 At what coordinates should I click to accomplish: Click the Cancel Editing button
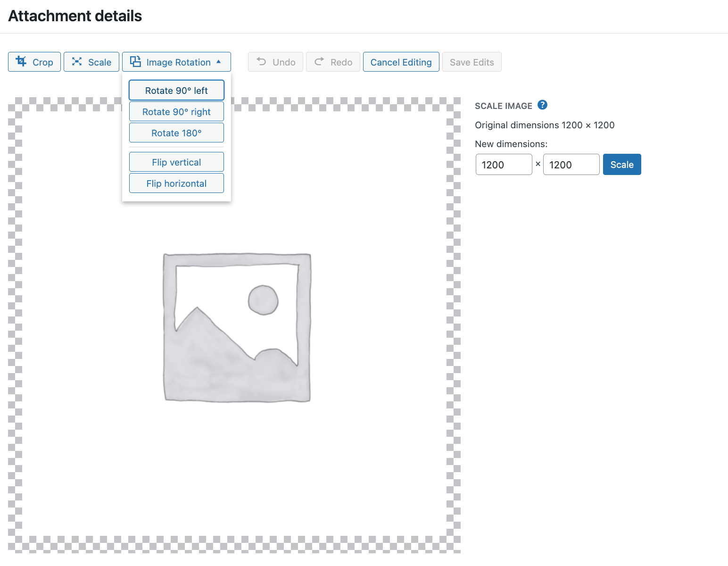(401, 62)
